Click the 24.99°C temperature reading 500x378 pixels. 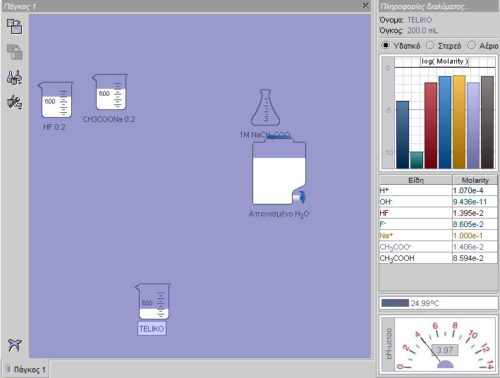click(x=425, y=303)
